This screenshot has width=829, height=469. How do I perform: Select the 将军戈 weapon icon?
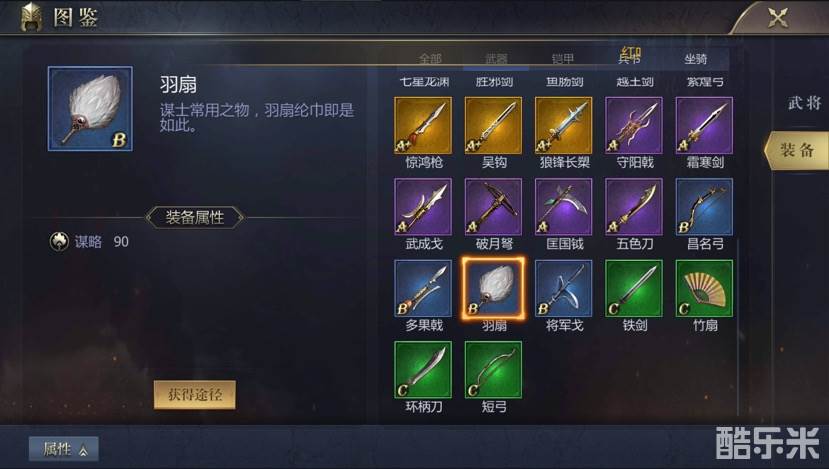point(564,288)
